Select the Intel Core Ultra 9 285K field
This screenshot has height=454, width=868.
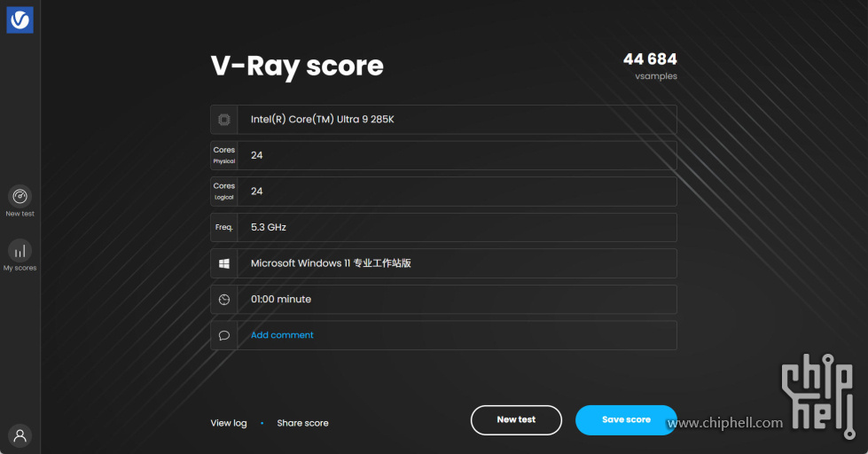(457, 120)
